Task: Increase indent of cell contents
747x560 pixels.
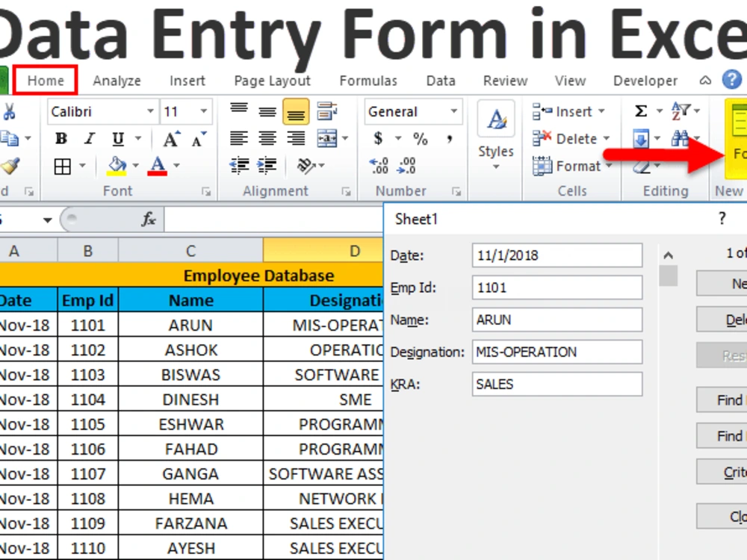Action: (267, 166)
